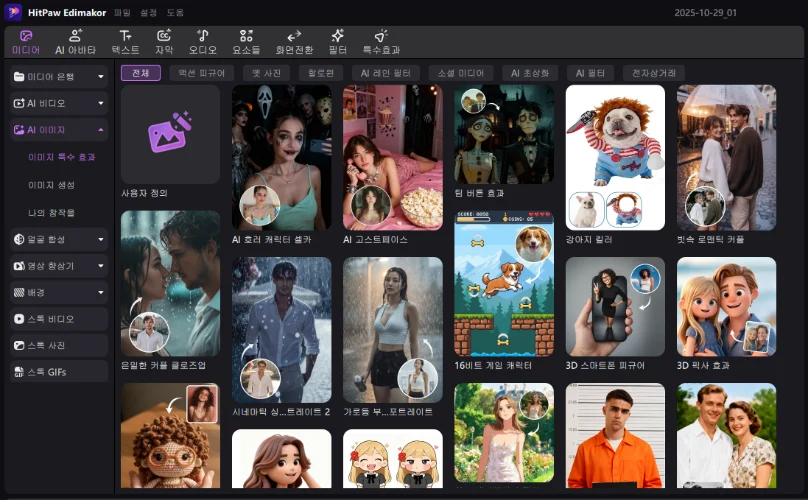808x500 pixels.
Task: Open 스톡 GIFs in the sidebar
Action: tap(59, 372)
